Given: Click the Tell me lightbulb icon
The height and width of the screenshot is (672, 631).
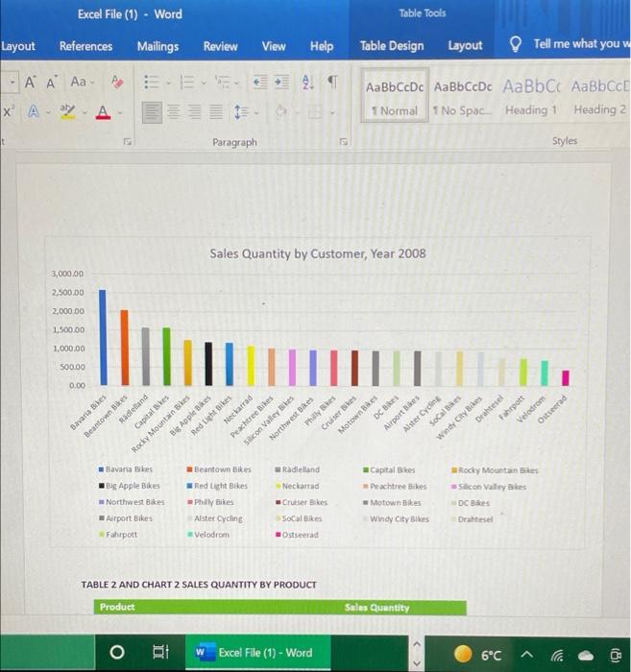Looking at the screenshot, I should 515,44.
